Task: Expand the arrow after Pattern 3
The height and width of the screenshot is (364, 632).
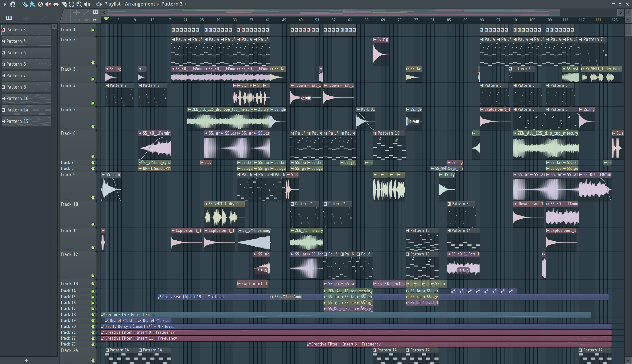Action: click(186, 4)
